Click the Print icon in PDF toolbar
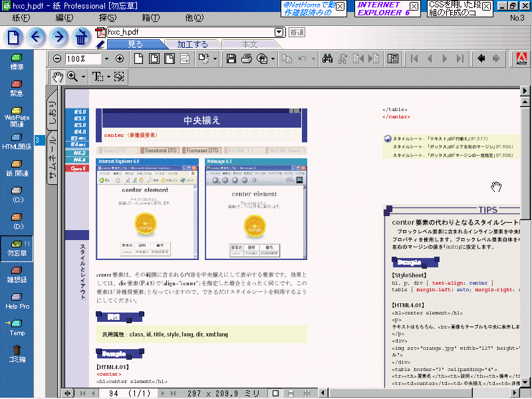The image size is (532, 399). pos(246,59)
